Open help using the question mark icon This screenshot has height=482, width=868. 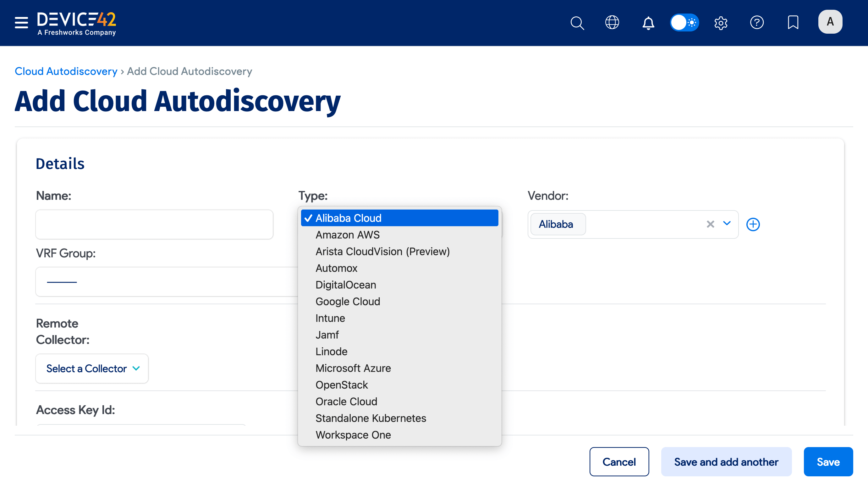(757, 23)
